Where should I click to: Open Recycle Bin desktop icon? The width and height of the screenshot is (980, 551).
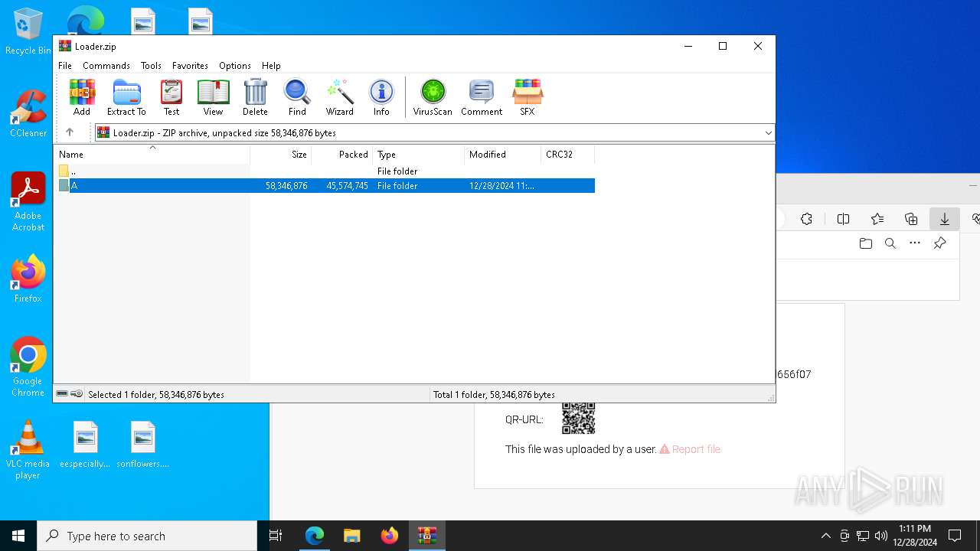coord(28,31)
